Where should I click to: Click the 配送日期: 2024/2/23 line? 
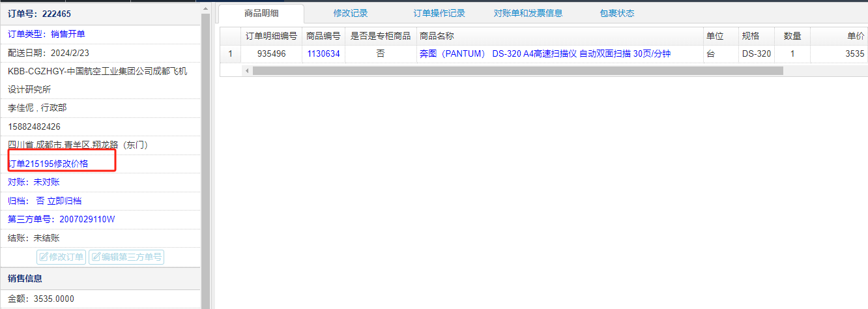tap(49, 53)
